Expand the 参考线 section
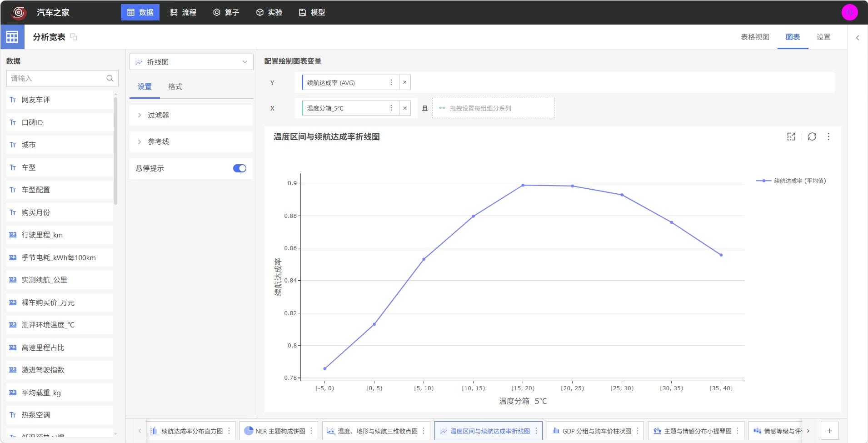The height and width of the screenshot is (443, 868). [x=191, y=141]
